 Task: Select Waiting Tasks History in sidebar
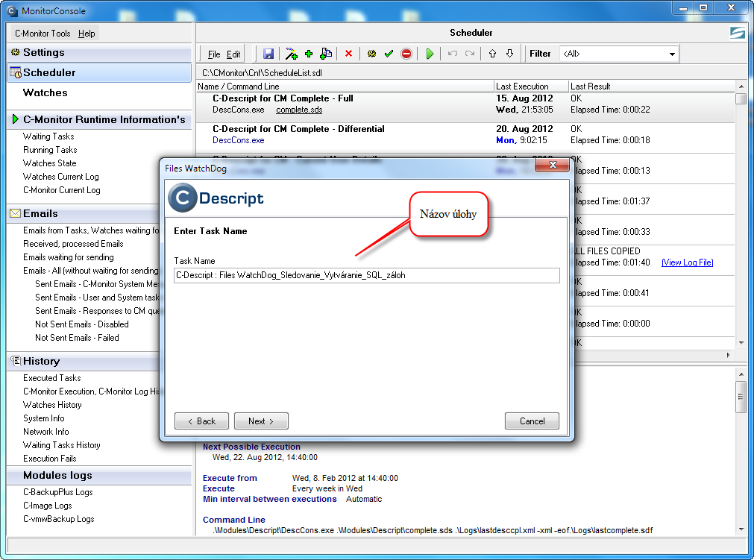(x=62, y=445)
